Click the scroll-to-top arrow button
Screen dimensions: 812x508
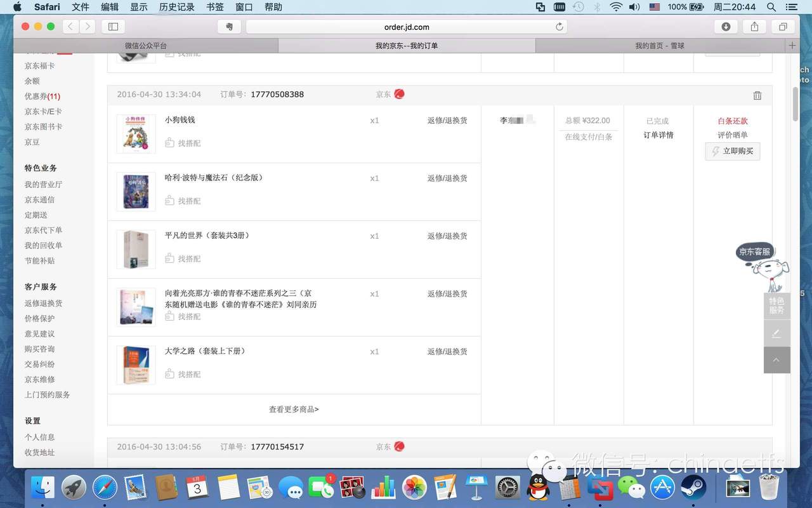click(776, 360)
